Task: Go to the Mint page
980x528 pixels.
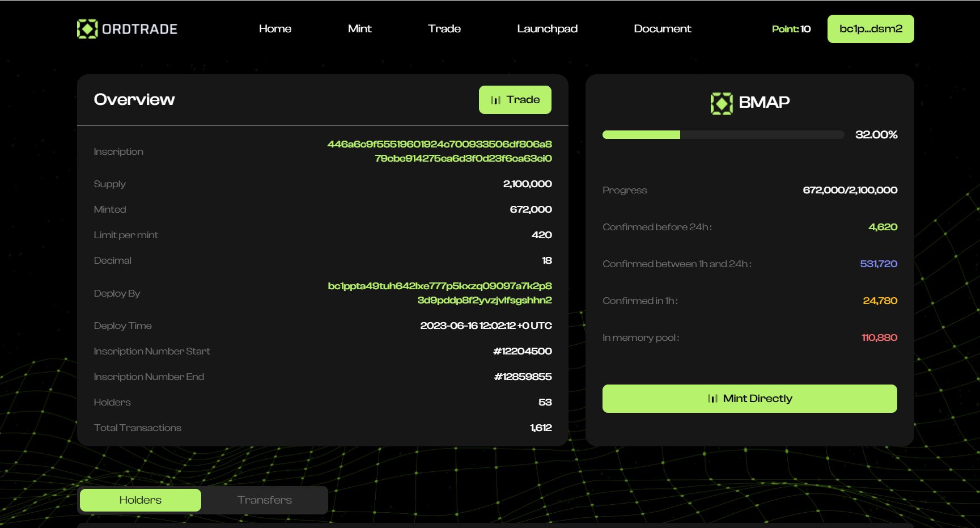Action: [x=359, y=29]
